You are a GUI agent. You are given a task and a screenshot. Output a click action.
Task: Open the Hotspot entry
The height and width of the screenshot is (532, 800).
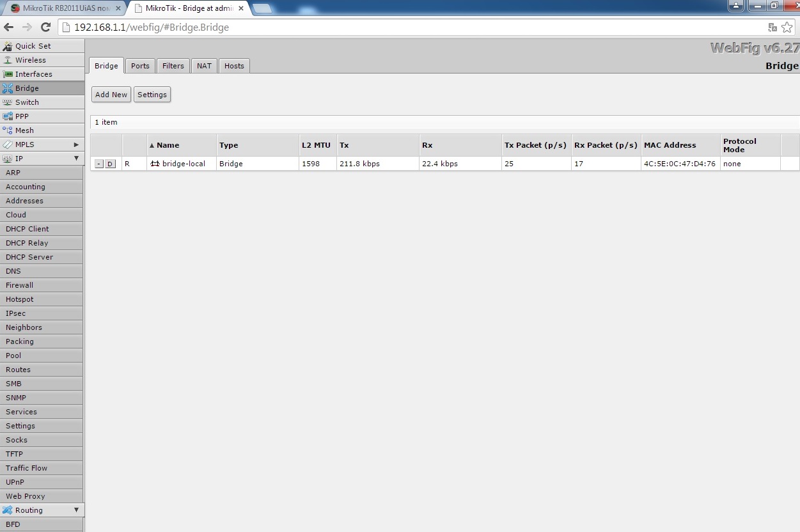point(42,299)
